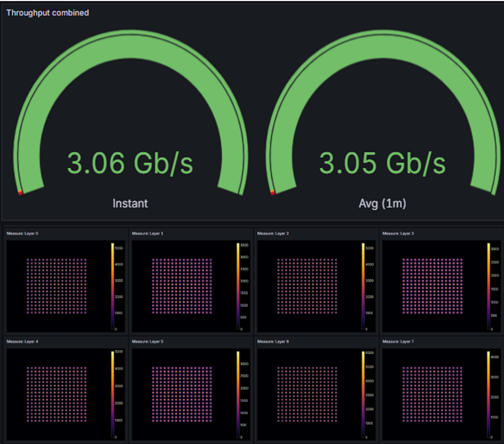Click the Layer 3 color scale bar

pyautogui.click(x=488, y=286)
